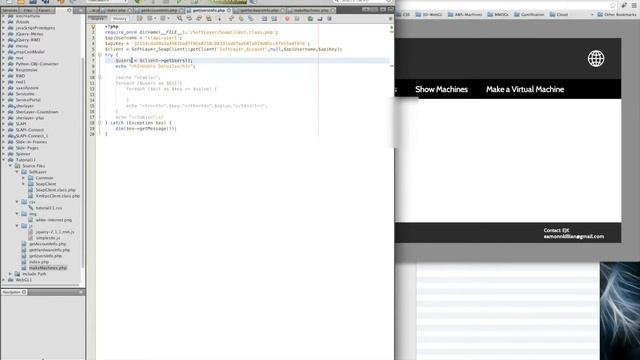Image resolution: width=640 pixels, height=360 pixels.
Task: Select getHardwareInfo.php in project tree
Action: (49, 250)
